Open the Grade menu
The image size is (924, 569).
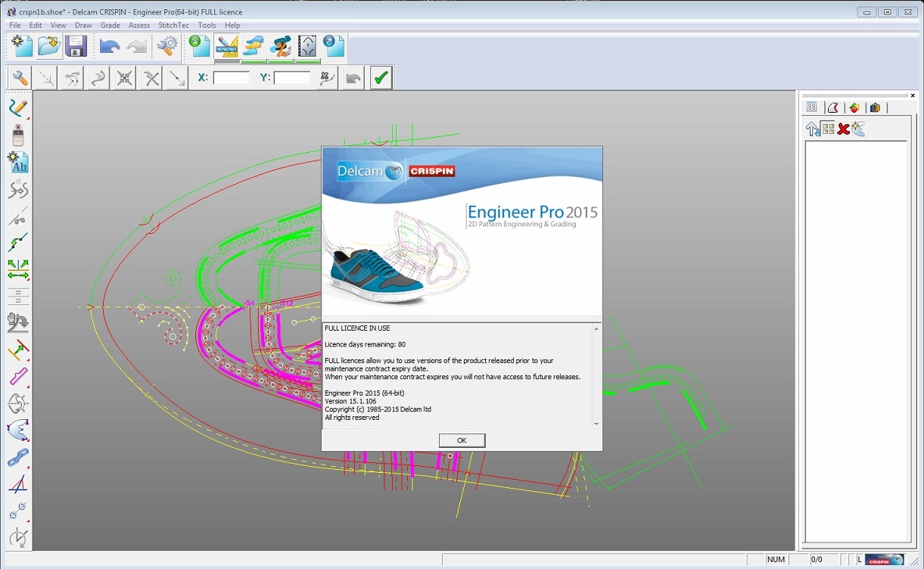[x=110, y=25]
